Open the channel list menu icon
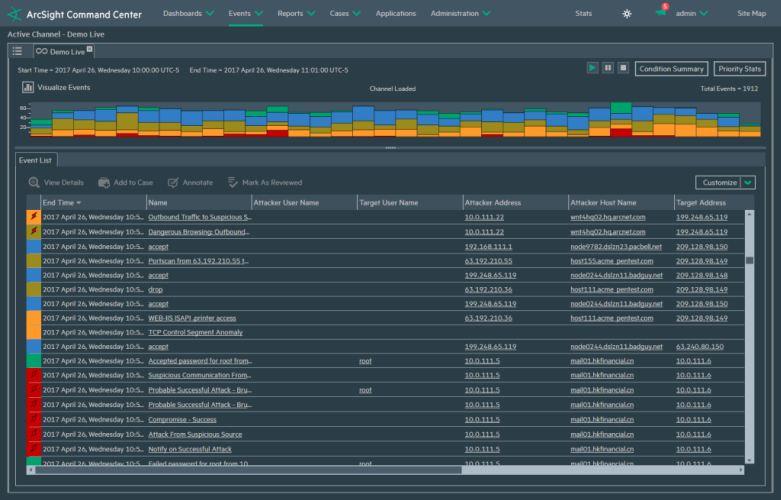Screen dimensions: 781x500 pos(17,50)
